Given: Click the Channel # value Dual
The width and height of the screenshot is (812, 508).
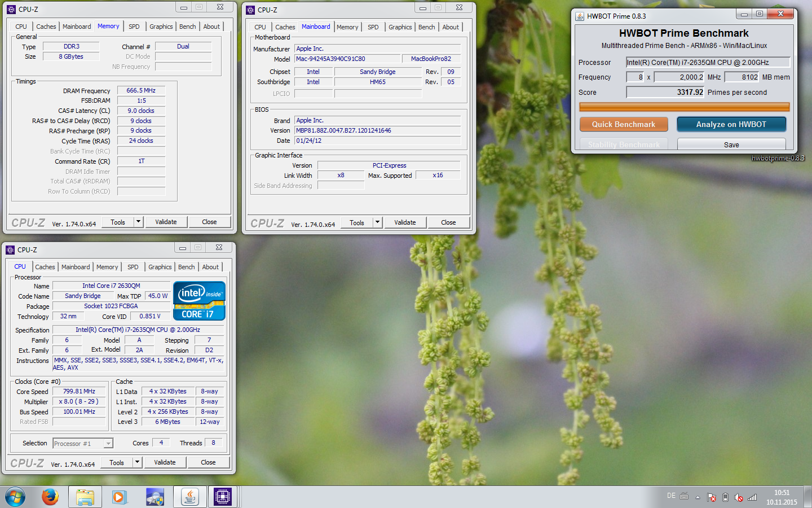Looking at the screenshot, I should tap(183, 46).
